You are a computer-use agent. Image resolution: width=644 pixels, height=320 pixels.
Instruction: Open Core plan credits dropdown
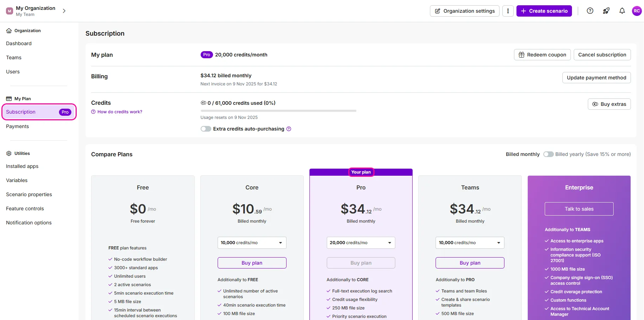(252, 243)
